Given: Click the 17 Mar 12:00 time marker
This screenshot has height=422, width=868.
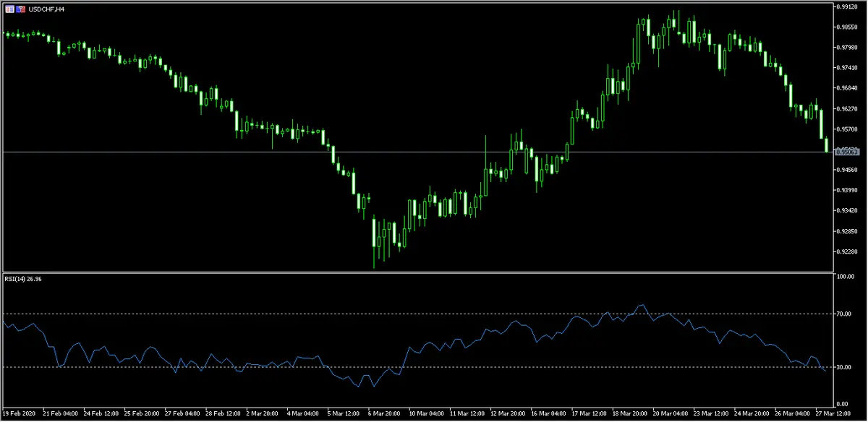Looking at the screenshot, I should pyautogui.click(x=588, y=415).
